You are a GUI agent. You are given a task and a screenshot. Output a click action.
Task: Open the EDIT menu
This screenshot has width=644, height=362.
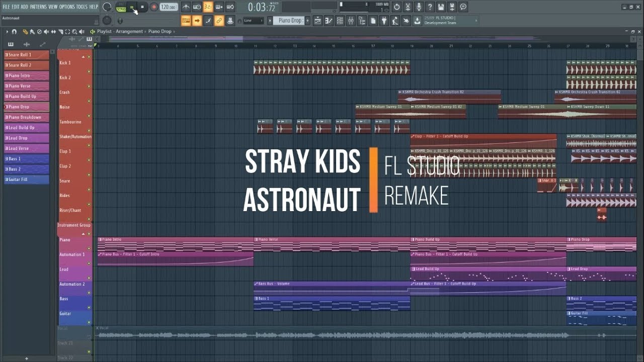coord(16,7)
